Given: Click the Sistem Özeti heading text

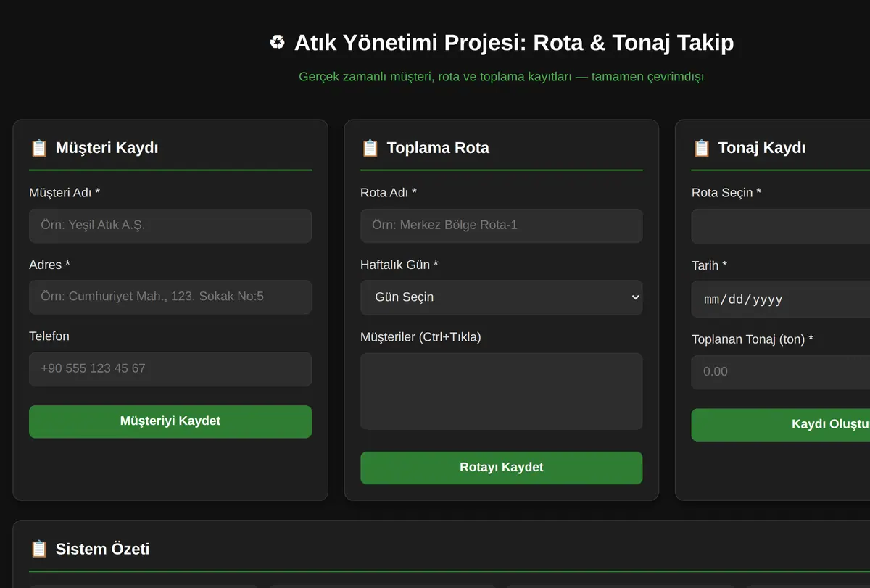Looking at the screenshot, I should (102, 549).
